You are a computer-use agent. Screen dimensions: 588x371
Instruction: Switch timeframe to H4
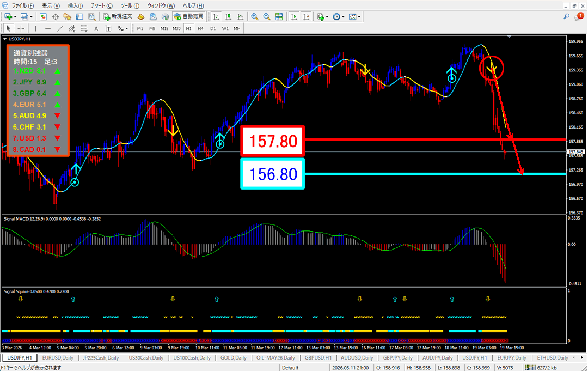click(x=200, y=28)
